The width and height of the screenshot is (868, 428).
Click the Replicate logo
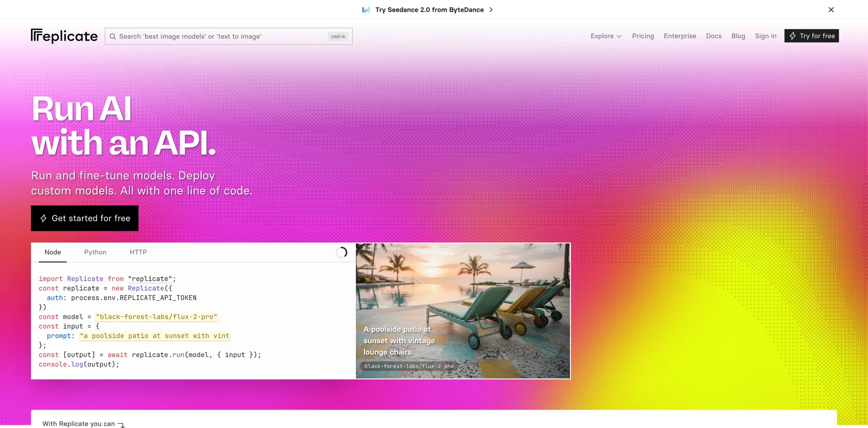(x=64, y=36)
